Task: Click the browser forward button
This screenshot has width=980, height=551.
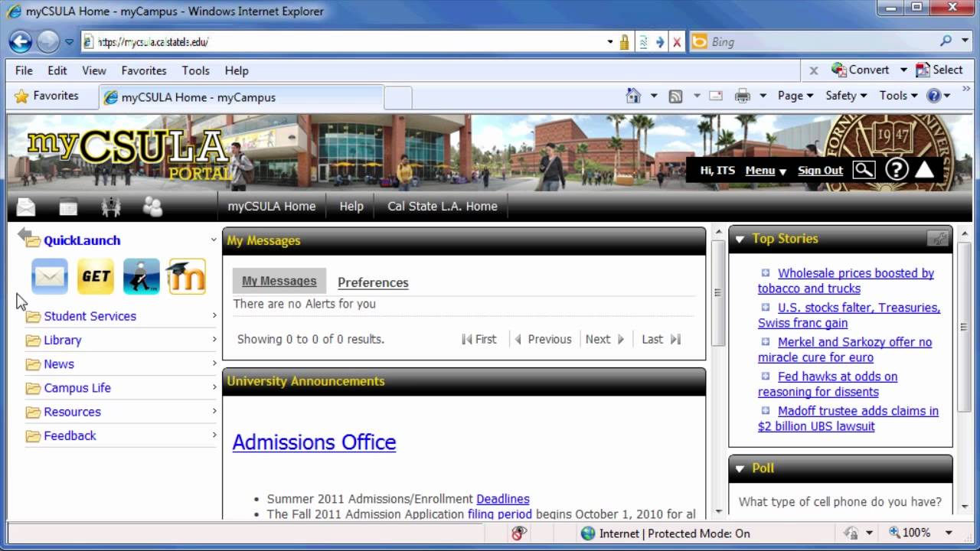Action: (48, 41)
